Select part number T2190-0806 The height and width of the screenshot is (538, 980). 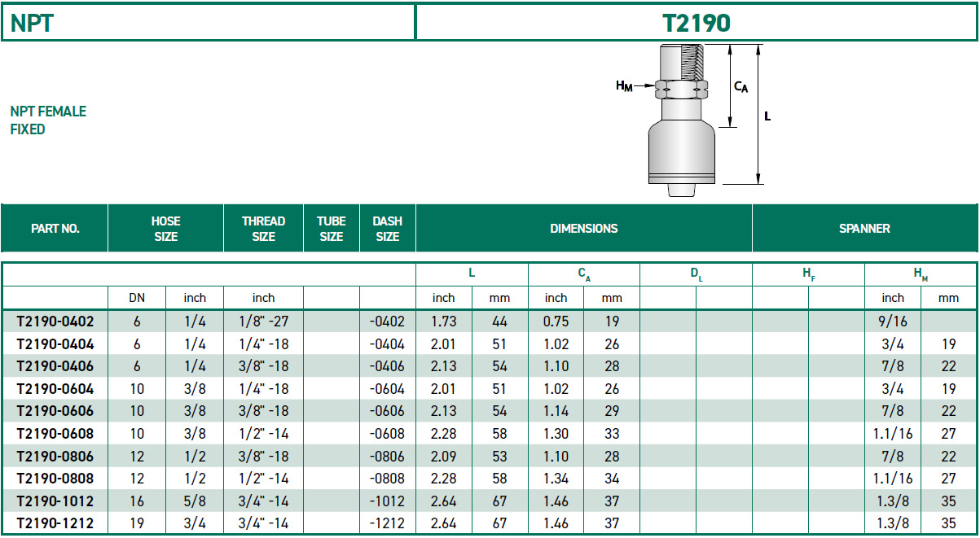[55, 456]
